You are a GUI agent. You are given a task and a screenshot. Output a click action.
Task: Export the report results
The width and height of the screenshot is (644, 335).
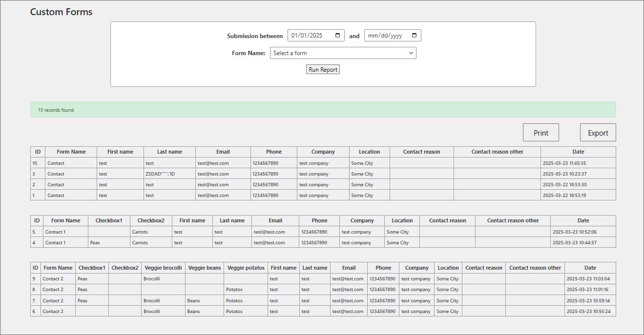pyautogui.click(x=598, y=133)
